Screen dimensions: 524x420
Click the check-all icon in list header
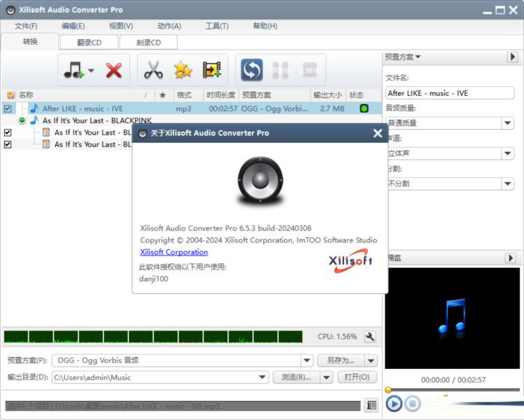coord(10,95)
